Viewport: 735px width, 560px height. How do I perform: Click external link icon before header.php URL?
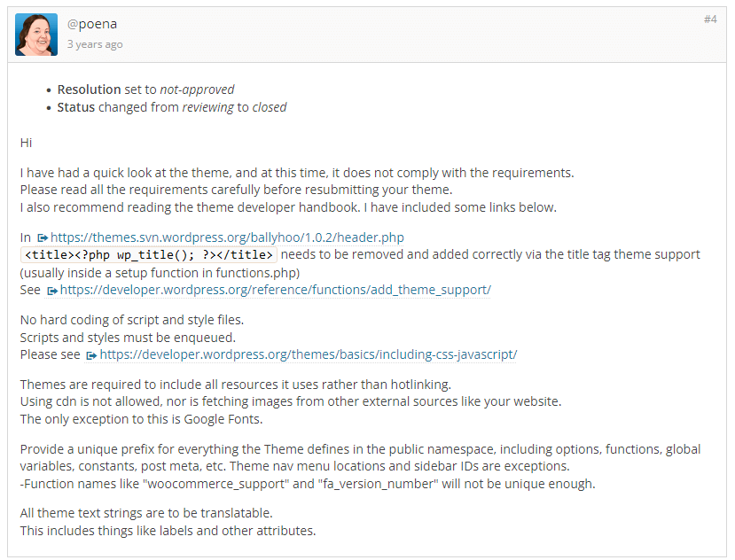click(x=43, y=238)
